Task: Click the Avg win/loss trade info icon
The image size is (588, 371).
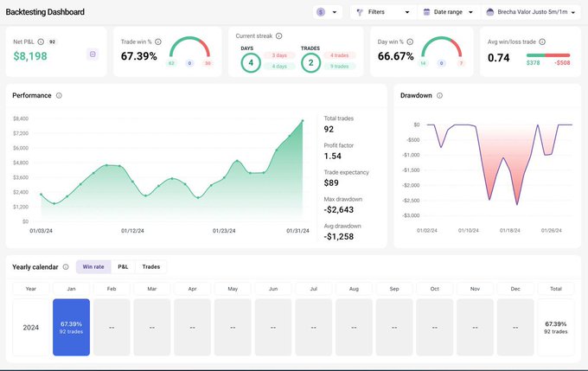Action: (x=542, y=42)
